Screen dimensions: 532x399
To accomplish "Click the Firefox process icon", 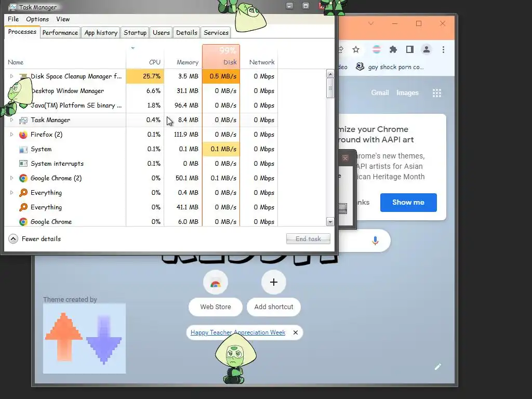I will (23, 135).
